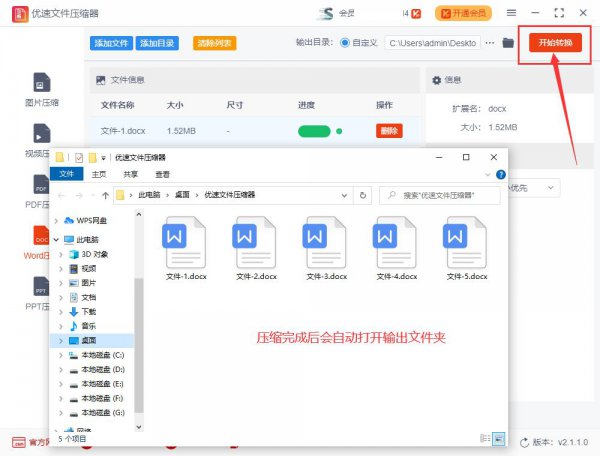The image size is (600, 456).
Task: Select 文件-4.docx file icon
Action: coord(396,248)
